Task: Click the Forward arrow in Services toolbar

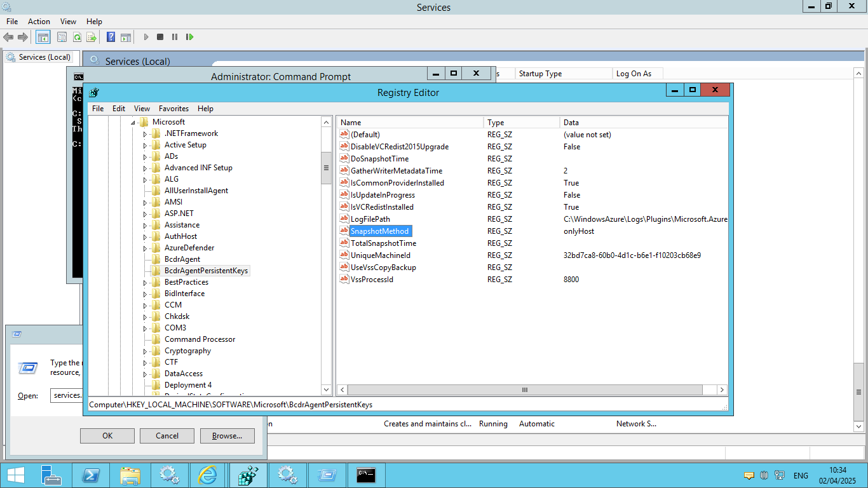Action: coord(23,37)
